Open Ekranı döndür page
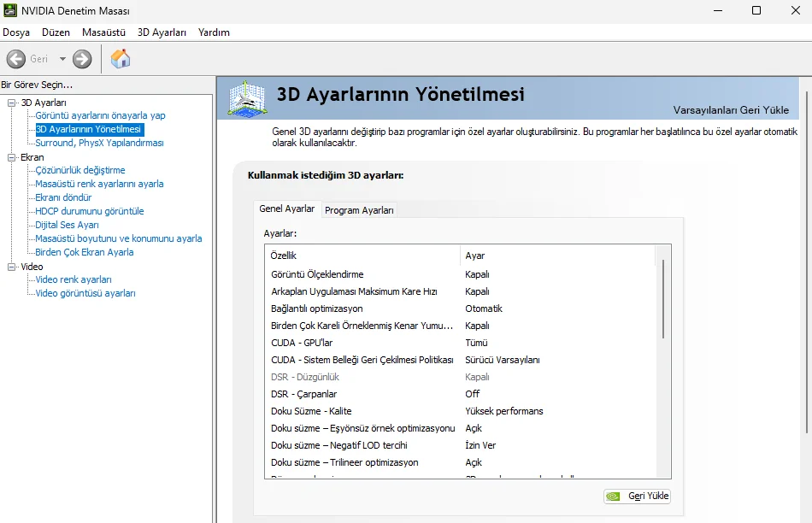The image size is (812, 523). pyautogui.click(x=63, y=197)
